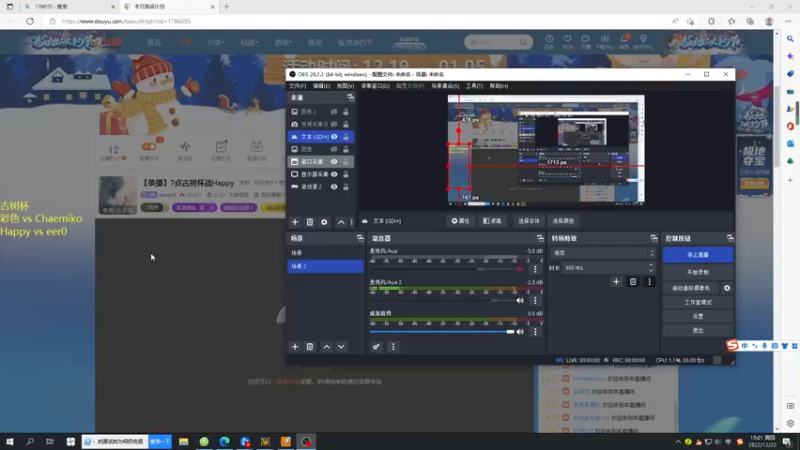Open 视图 menu in OBS

coord(345,86)
